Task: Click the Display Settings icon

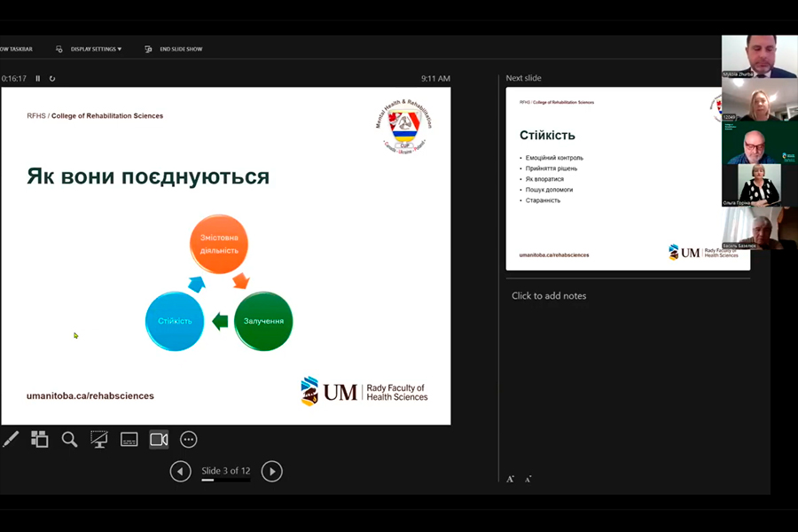Action: point(59,50)
